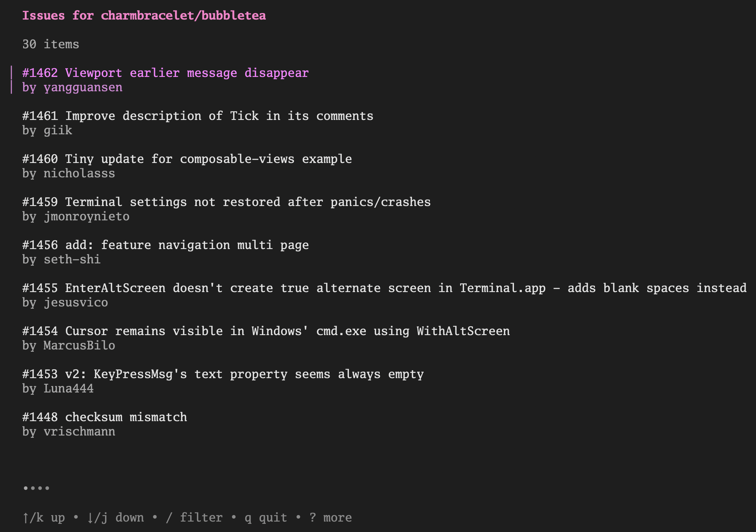Select issue #1460 composable-views example
This screenshot has height=532, width=756.
click(x=187, y=159)
